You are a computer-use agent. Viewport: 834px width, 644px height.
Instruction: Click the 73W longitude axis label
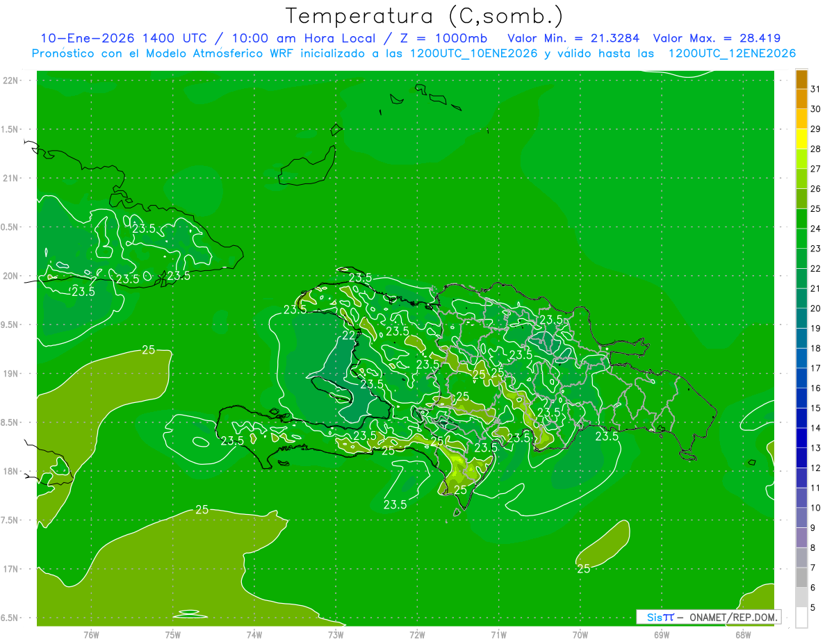click(x=336, y=634)
